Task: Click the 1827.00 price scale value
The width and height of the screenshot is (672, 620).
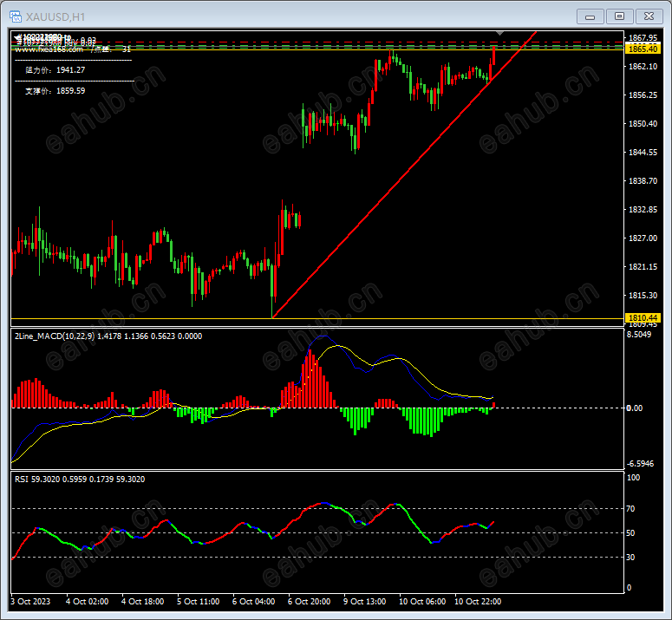Action: click(x=643, y=238)
